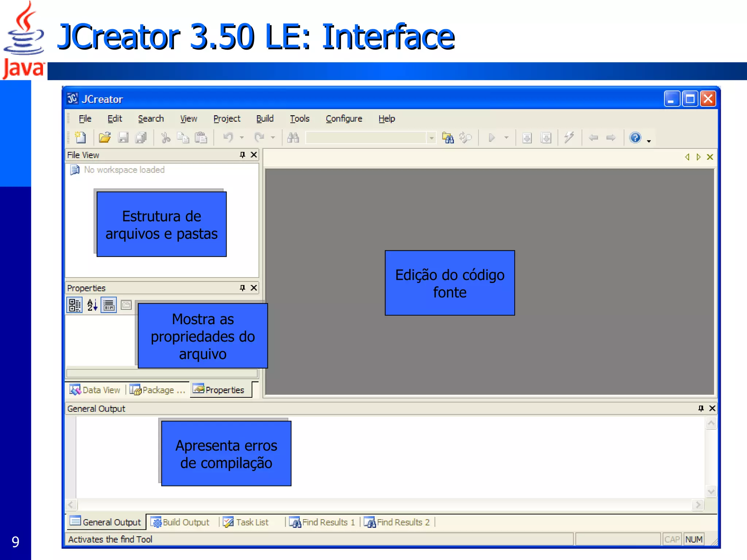The image size is (747, 560).
Task: Pin the File View panel
Action: pyautogui.click(x=243, y=155)
